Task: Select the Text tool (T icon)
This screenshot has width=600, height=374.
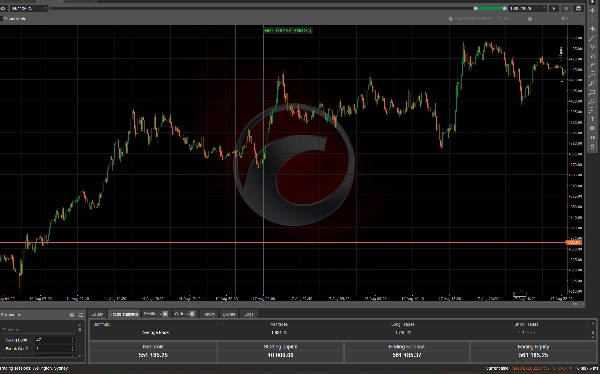Action: click(592, 119)
